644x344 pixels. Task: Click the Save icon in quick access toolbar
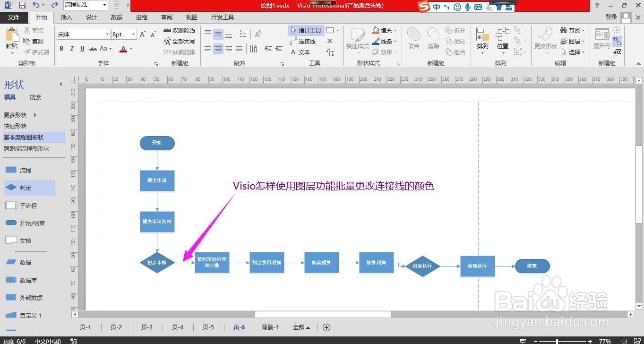click(x=22, y=5)
